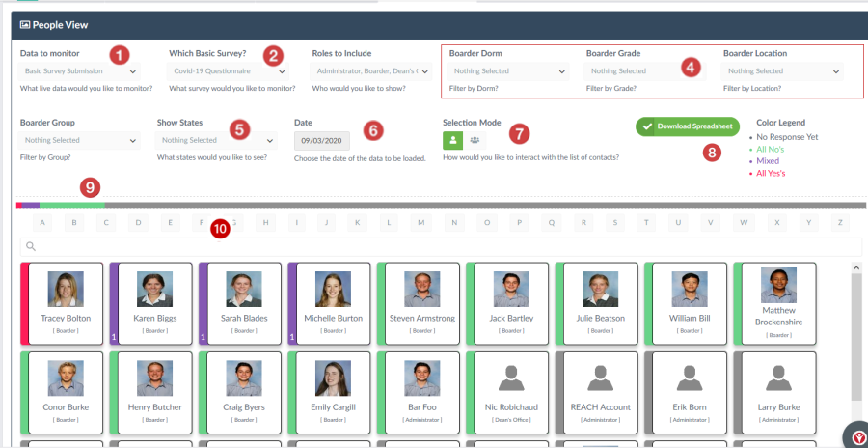
Task: Open the Boarder Location filter dropdown
Action: 783,71
